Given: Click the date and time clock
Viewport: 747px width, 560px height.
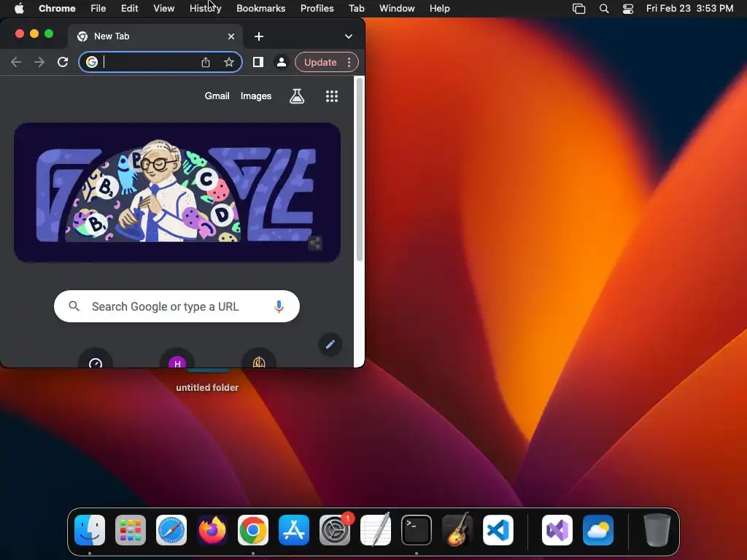Looking at the screenshot, I should tap(690, 9).
